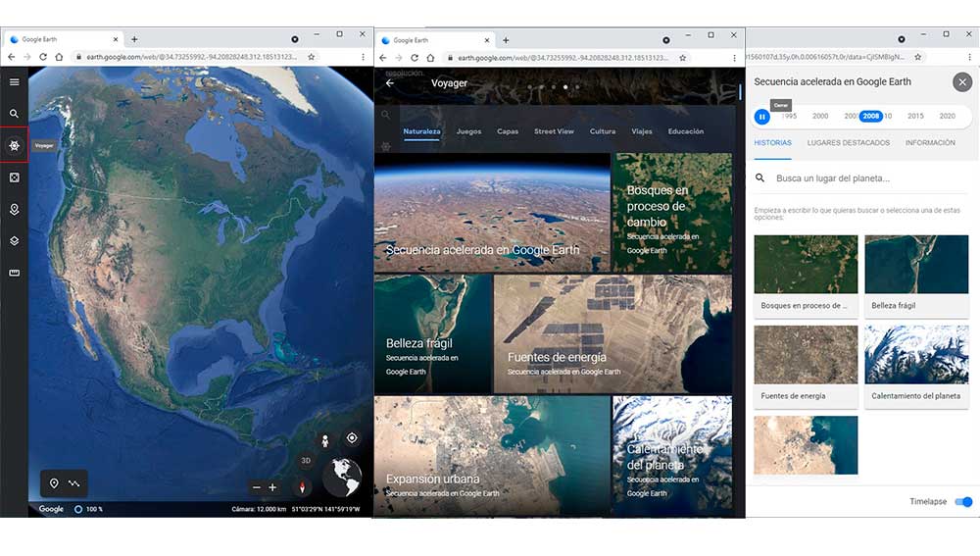Select Cultura tab in Voyager
This screenshot has height=556, width=980.
pyautogui.click(x=603, y=131)
